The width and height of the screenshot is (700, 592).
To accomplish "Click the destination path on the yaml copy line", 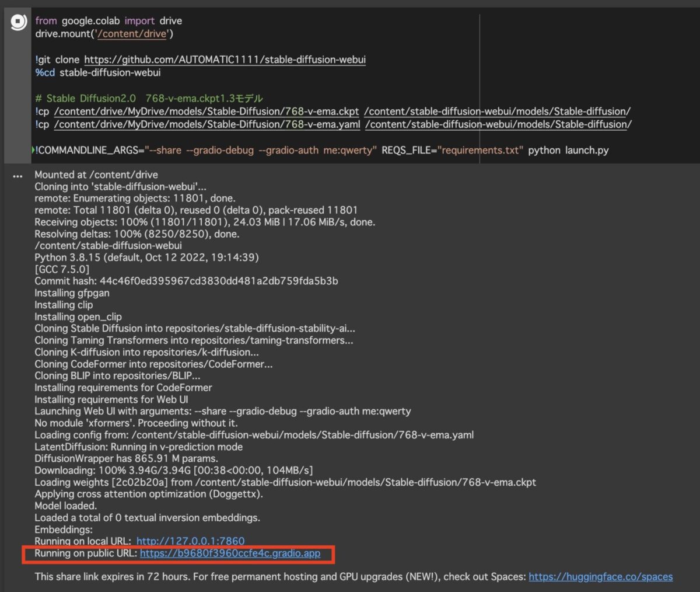I will (x=498, y=124).
